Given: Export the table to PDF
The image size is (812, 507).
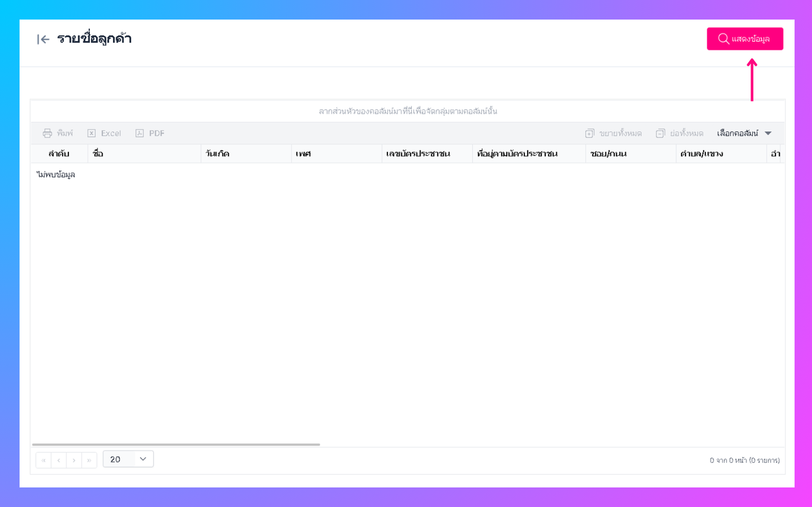Looking at the screenshot, I should click(x=150, y=133).
